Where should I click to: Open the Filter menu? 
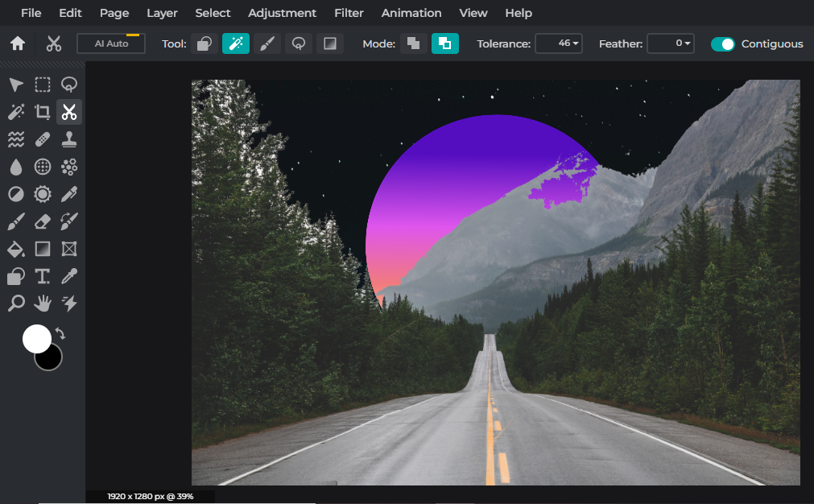pos(349,13)
